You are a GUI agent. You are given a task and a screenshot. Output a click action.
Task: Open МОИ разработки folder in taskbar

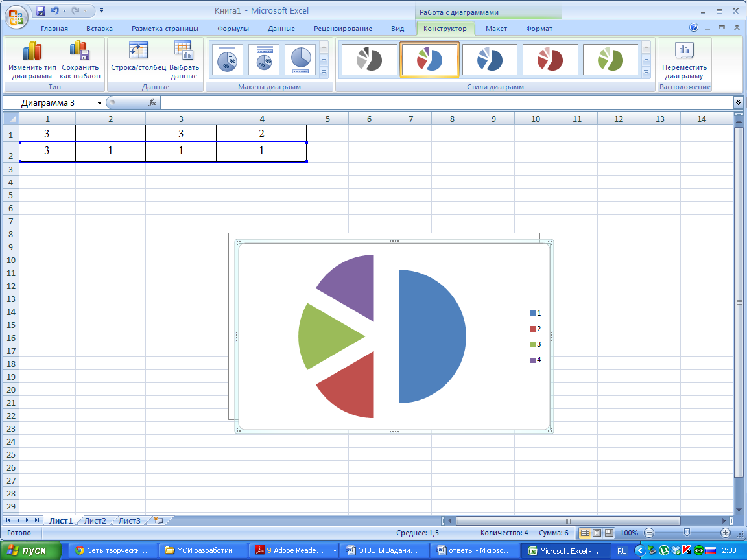pos(202,550)
